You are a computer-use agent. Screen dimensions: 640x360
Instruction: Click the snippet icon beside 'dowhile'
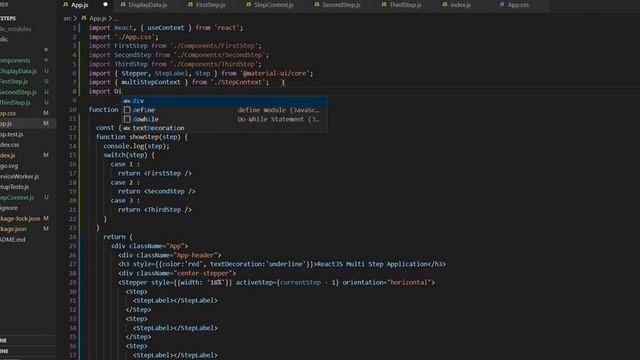coord(127,119)
